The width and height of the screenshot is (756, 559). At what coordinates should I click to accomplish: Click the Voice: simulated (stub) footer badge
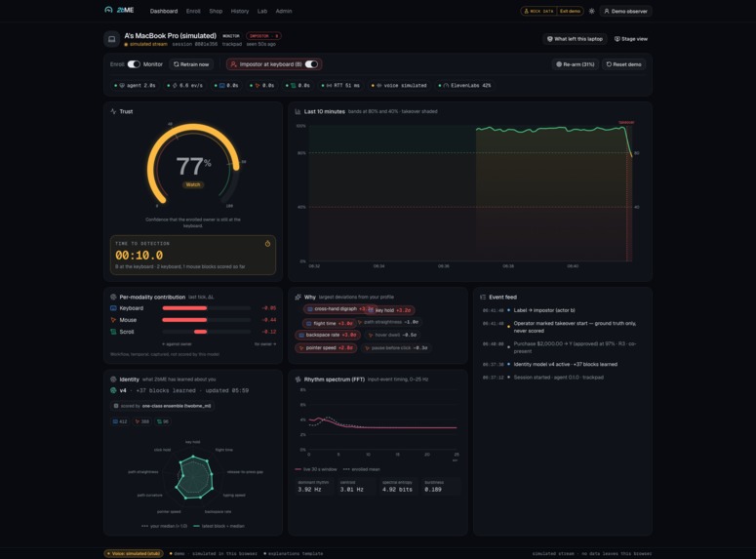click(134, 553)
